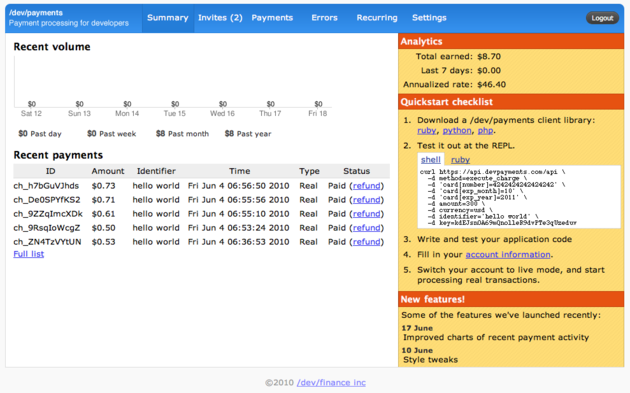Click the $0 Past week stat
Image resolution: width=630 pixels, height=393 pixels.
tap(111, 134)
